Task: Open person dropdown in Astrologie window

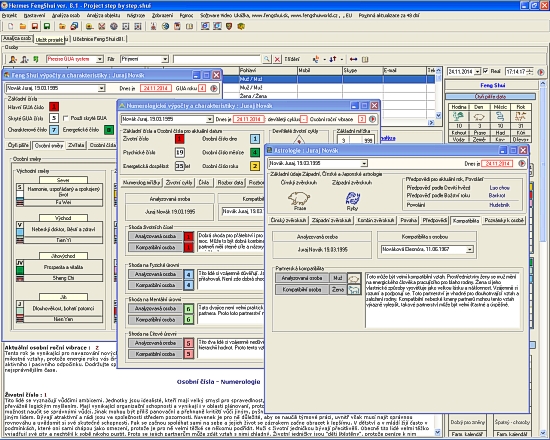Action: click(x=364, y=164)
